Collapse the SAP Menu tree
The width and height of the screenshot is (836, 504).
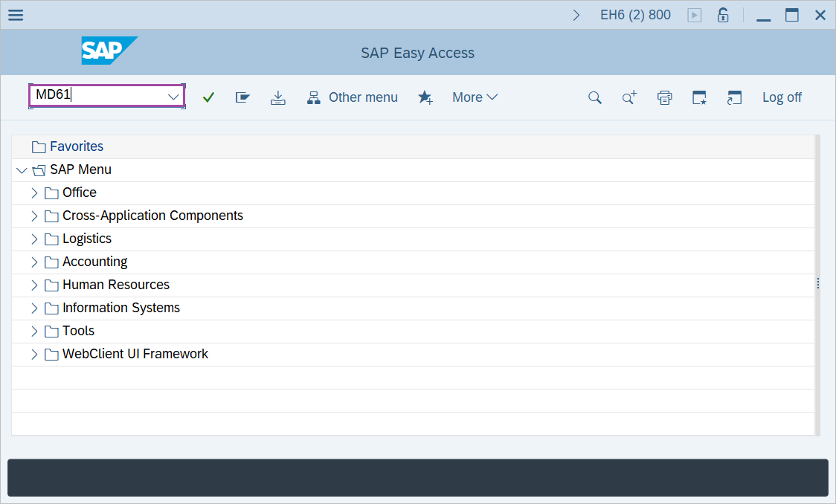tap(22, 169)
